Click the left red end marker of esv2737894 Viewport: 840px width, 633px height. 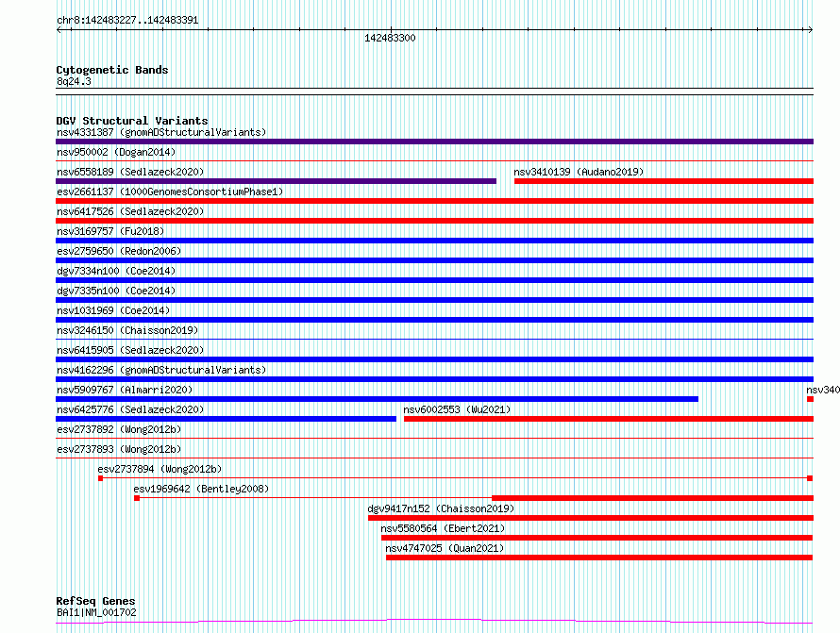tap(100, 478)
